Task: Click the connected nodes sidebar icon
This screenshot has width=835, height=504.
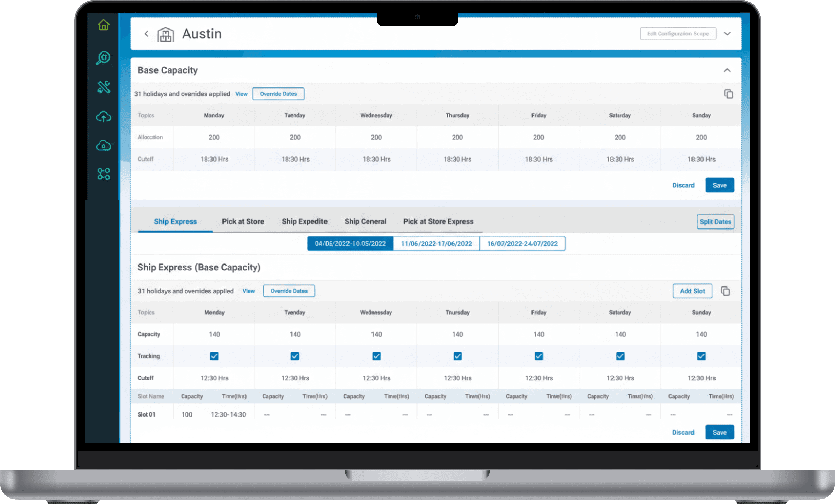Action: (x=103, y=174)
